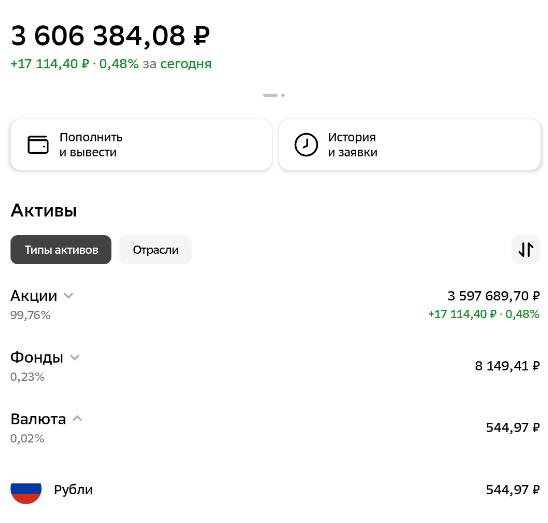Open the sort order arrows icon

pos(526,250)
